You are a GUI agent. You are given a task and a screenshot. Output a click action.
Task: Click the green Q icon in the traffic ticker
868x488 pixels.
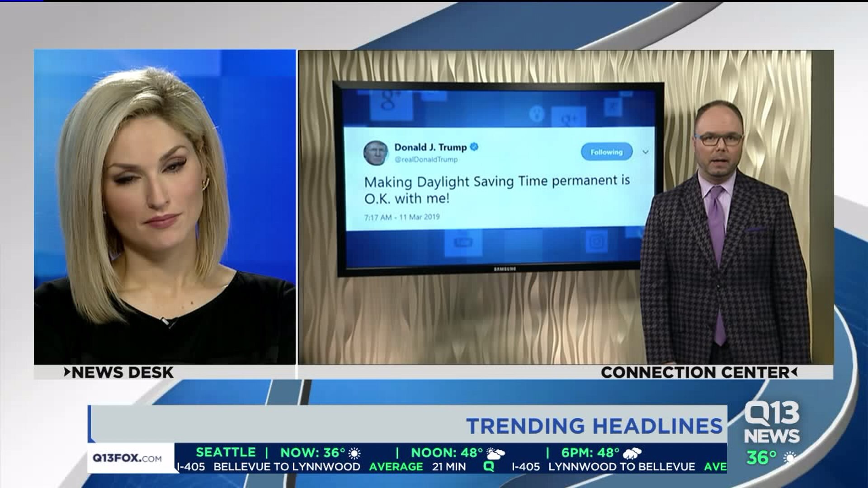tap(489, 467)
